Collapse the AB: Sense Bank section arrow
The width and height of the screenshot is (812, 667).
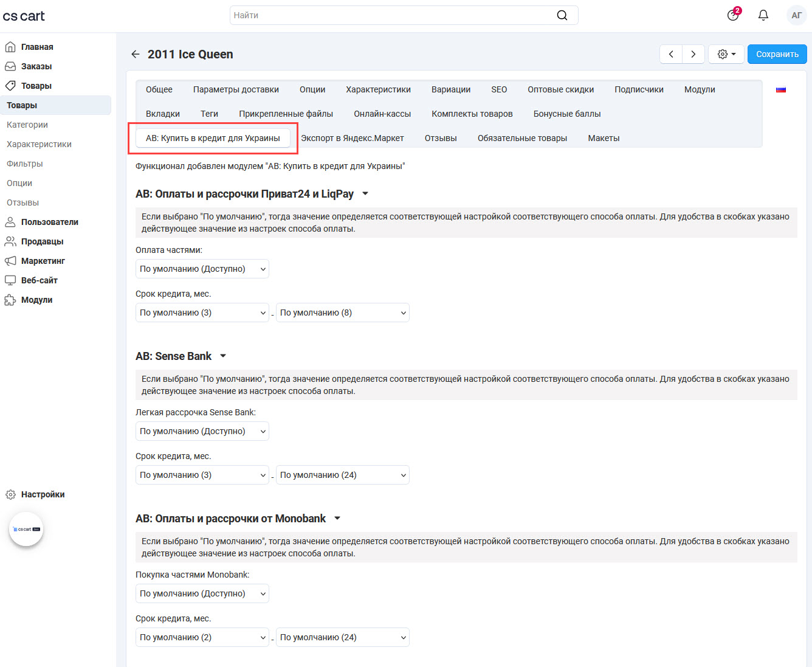pos(223,356)
